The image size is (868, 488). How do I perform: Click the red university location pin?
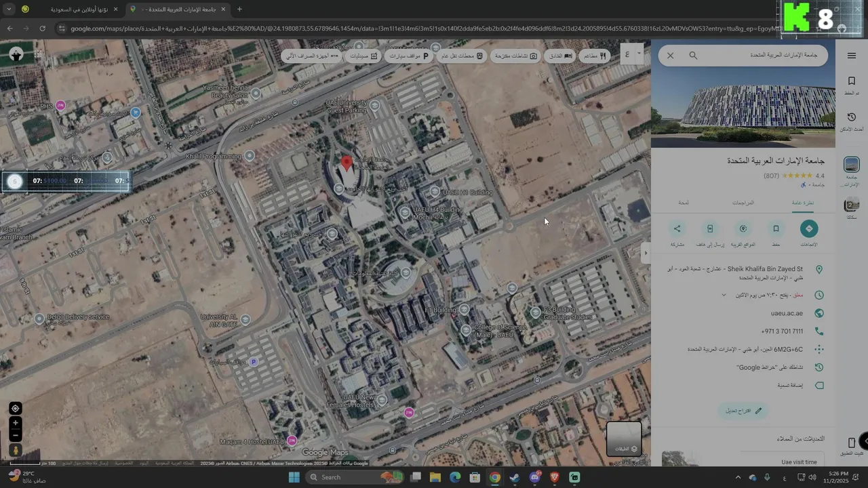[347, 163]
